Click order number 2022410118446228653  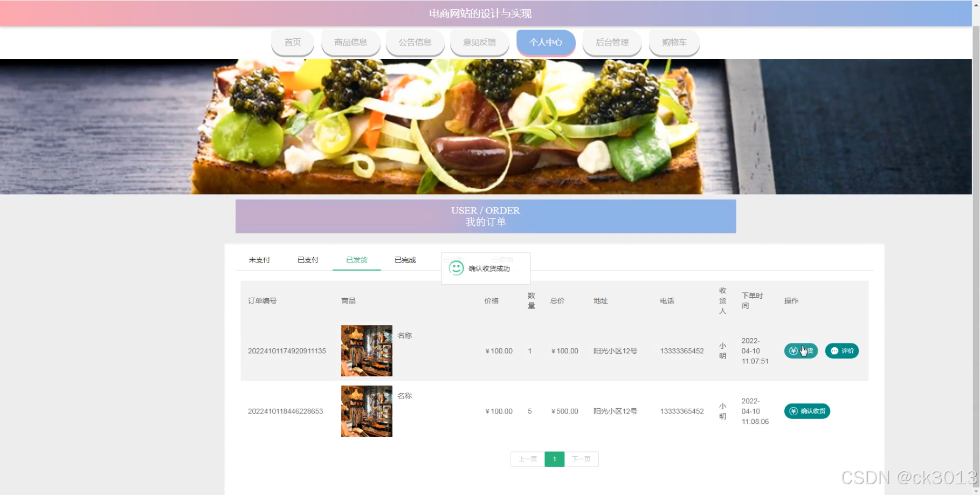pos(285,411)
